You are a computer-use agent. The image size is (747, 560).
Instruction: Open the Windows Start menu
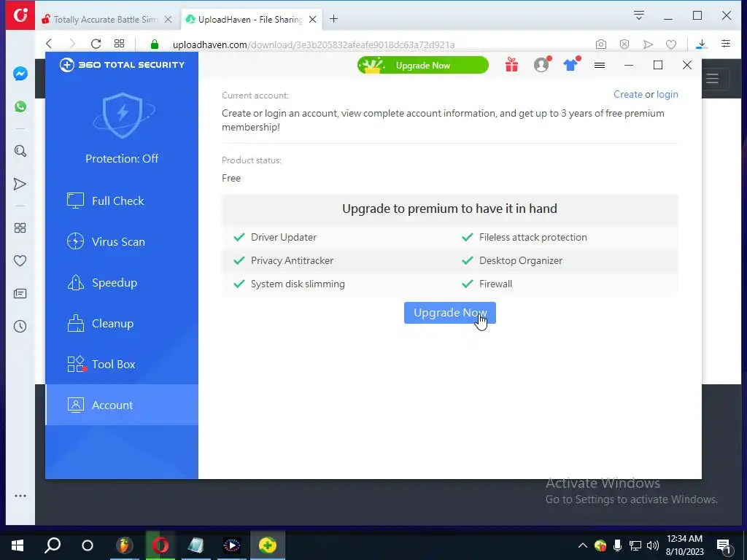pos(18,545)
